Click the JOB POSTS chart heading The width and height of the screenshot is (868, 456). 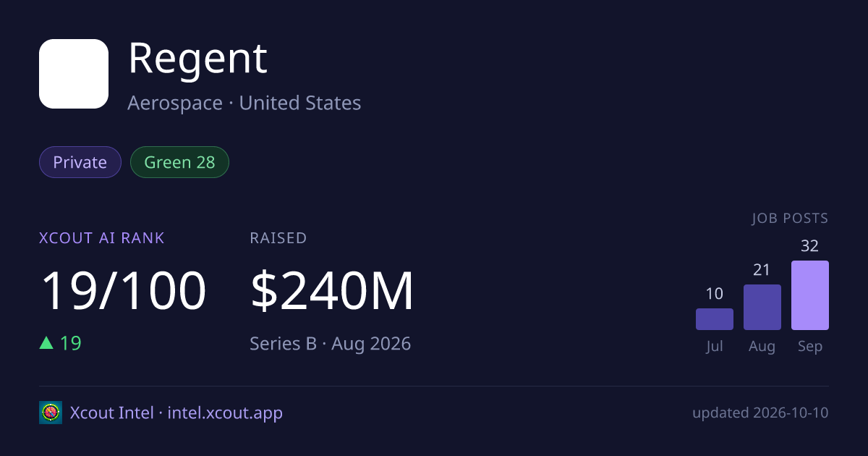790,219
